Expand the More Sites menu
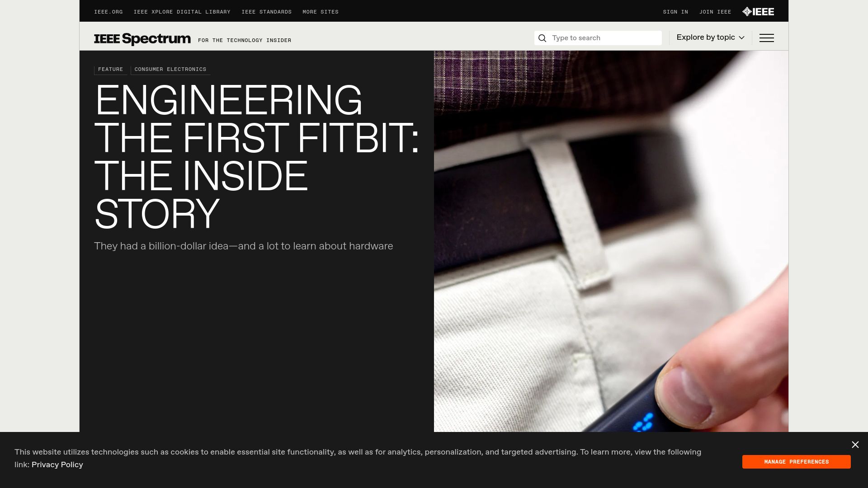The height and width of the screenshot is (488, 868). [321, 12]
